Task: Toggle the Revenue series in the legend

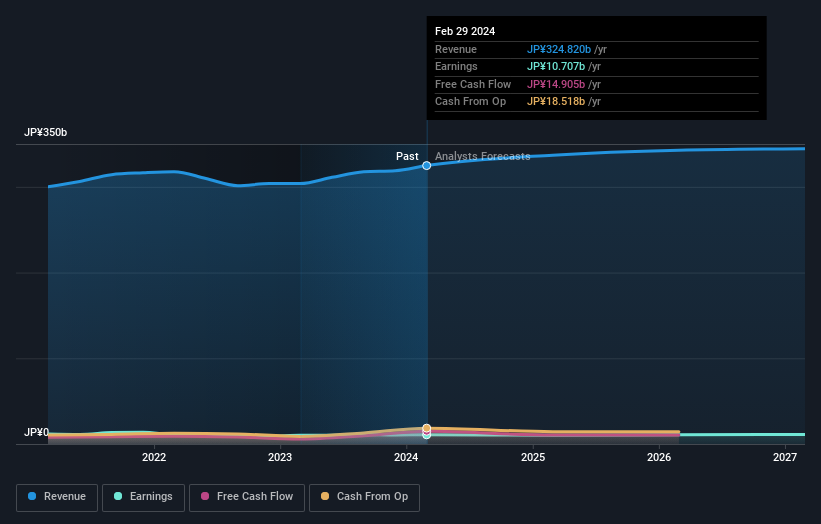Action: point(57,497)
